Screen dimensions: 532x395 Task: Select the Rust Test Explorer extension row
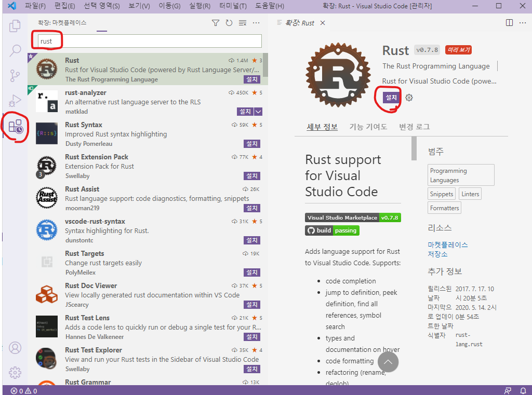coord(148,359)
